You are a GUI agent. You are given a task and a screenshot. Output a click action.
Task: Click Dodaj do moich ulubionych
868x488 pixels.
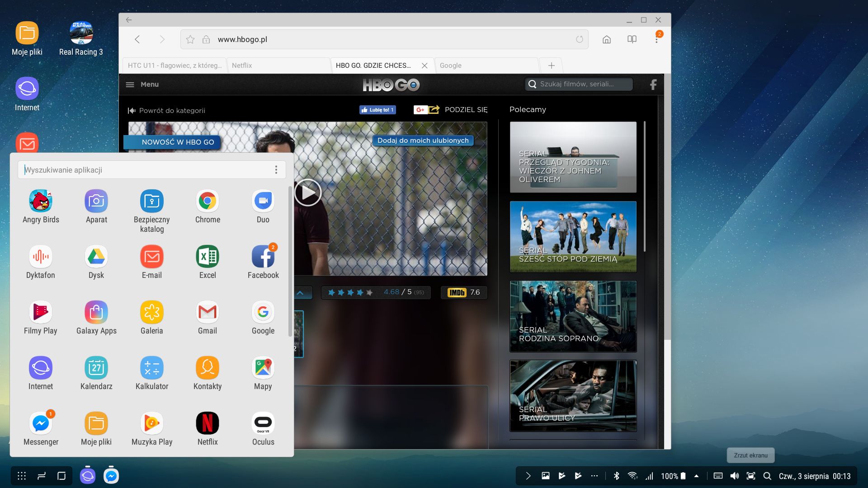pos(423,141)
